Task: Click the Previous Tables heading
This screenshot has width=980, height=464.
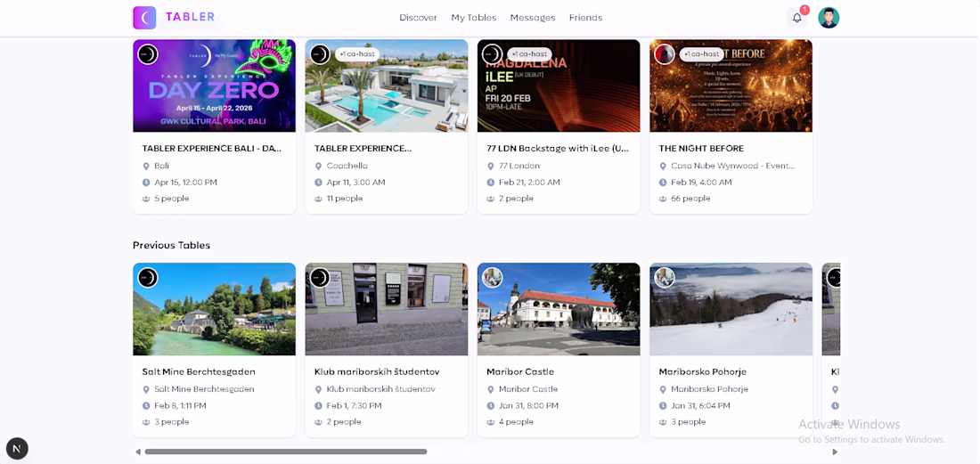Action: click(x=171, y=246)
